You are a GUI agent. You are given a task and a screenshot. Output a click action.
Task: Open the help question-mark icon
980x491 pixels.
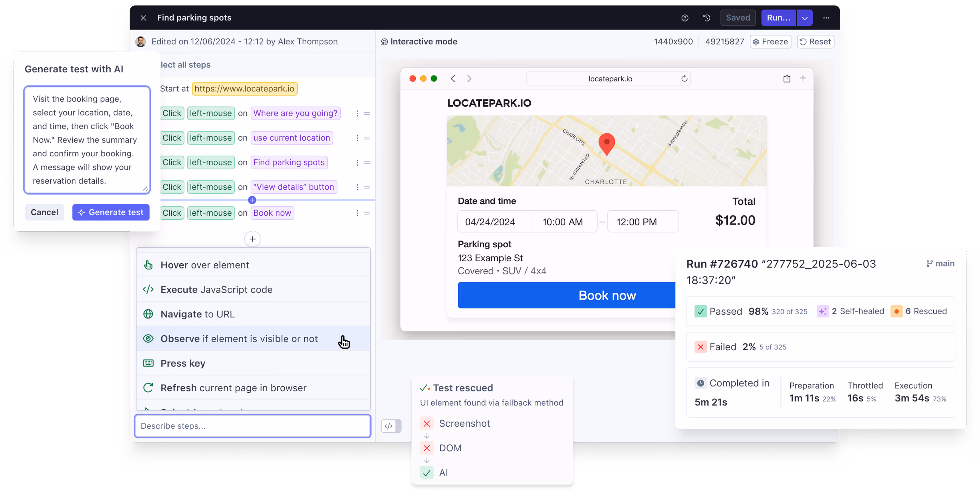tap(685, 18)
